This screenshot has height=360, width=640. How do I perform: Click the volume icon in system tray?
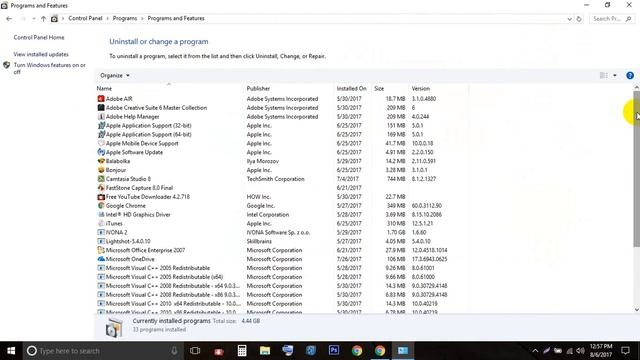(580, 351)
